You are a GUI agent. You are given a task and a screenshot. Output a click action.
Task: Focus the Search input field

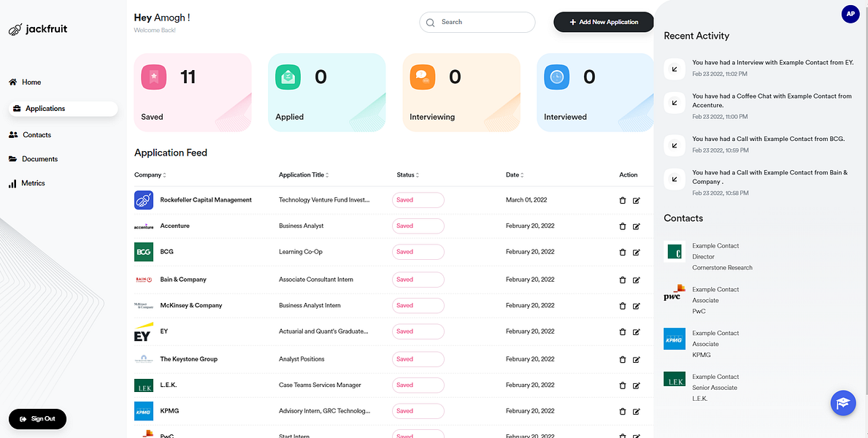[x=477, y=22]
